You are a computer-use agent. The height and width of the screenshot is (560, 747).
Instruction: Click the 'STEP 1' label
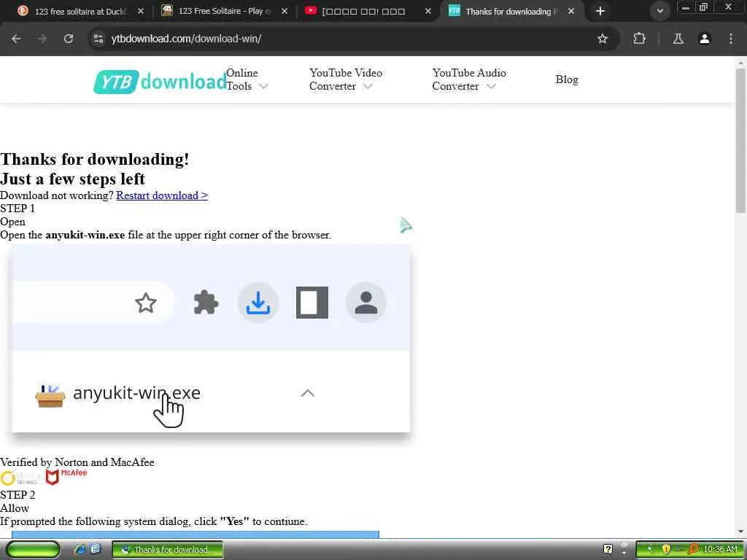pyautogui.click(x=18, y=209)
